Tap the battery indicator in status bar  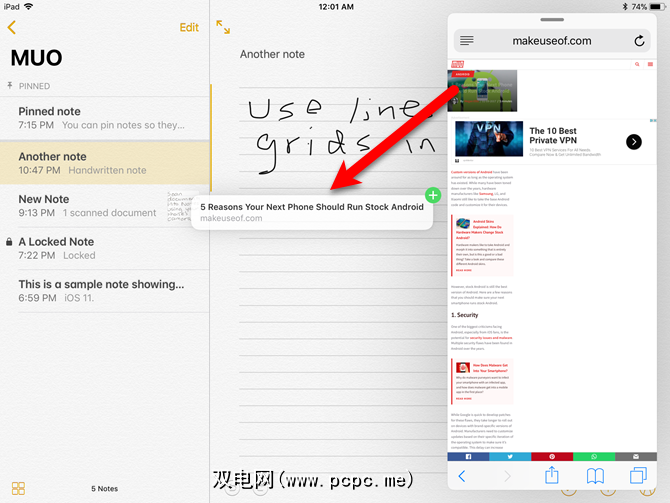pos(656,6)
